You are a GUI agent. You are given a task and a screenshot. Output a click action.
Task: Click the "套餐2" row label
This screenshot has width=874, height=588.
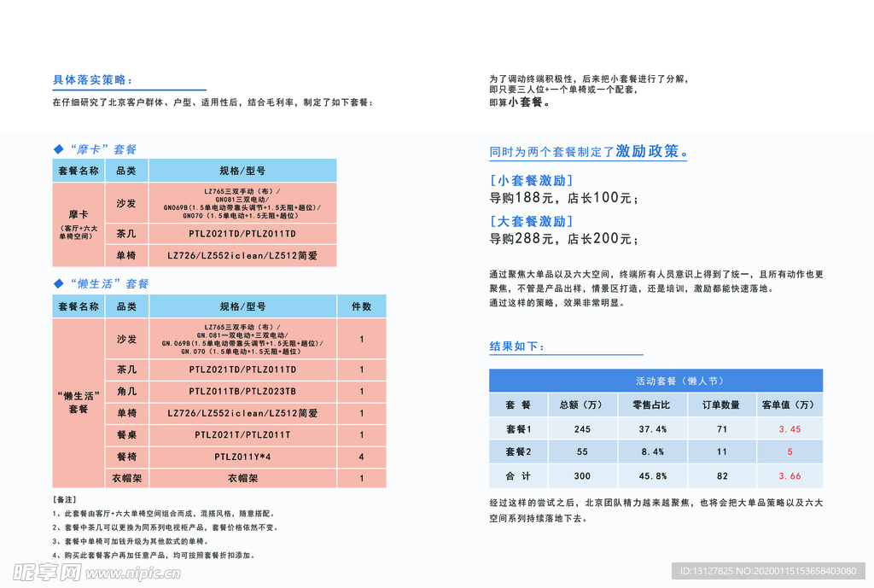(x=519, y=452)
